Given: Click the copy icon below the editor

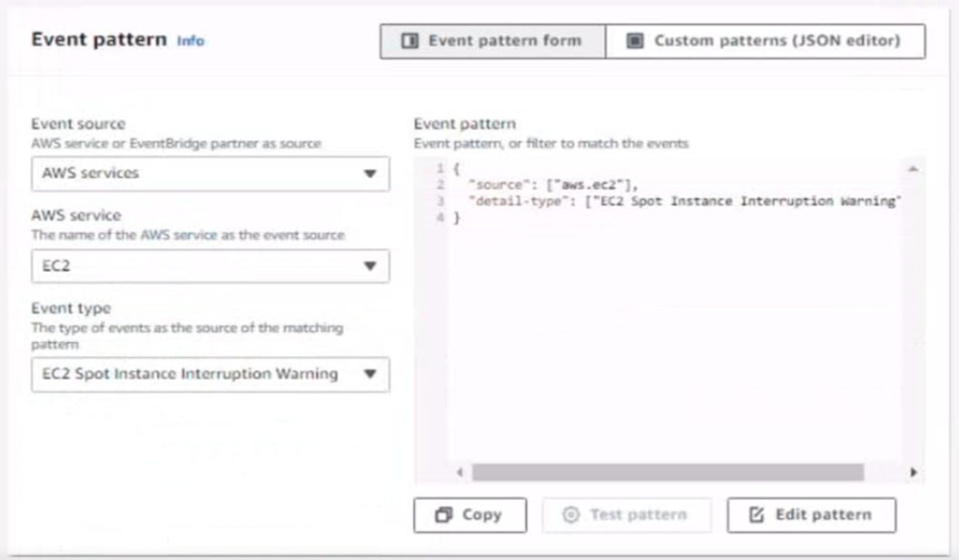Looking at the screenshot, I should 444,515.
